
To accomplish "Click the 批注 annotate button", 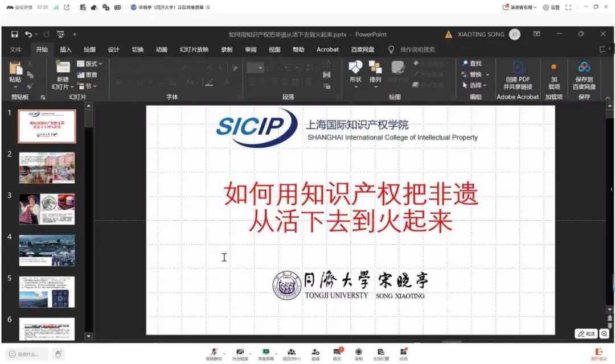I will pos(586,333).
